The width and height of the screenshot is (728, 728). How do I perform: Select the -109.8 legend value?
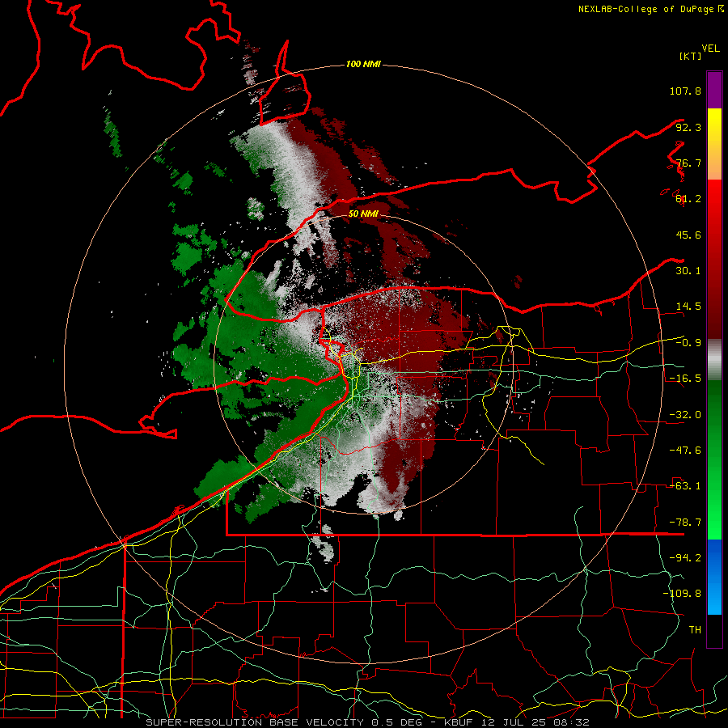coord(682,594)
